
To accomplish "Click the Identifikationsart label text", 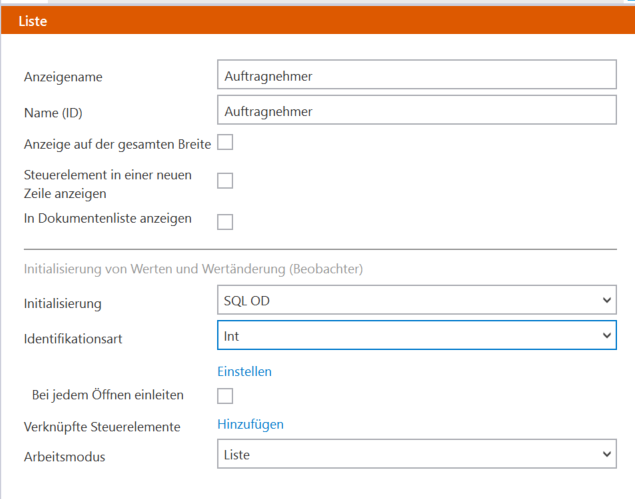I will pyautogui.click(x=73, y=339).
